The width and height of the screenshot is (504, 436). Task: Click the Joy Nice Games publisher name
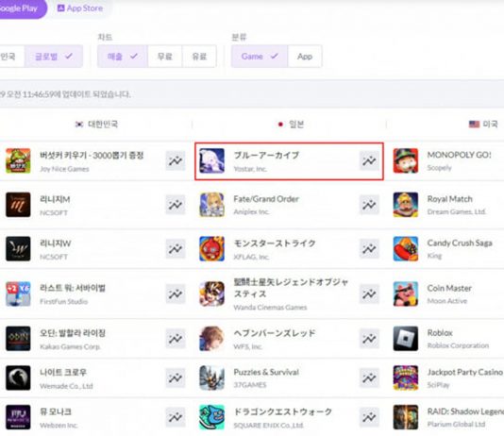[x=64, y=169]
